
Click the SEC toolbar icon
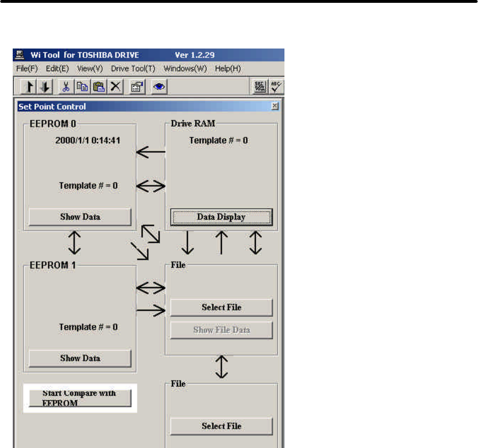click(x=259, y=87)
